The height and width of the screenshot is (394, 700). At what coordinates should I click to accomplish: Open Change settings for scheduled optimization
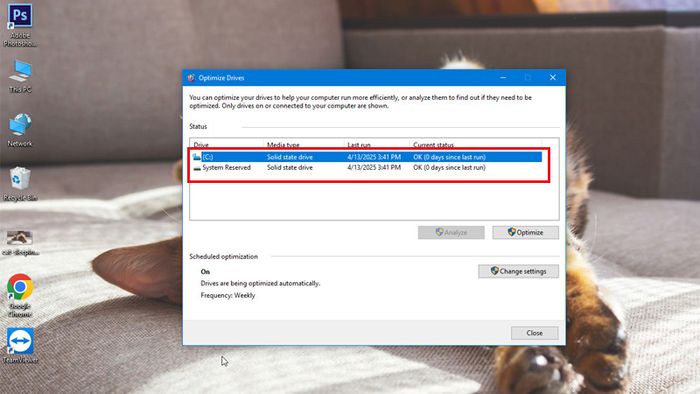(x=518, y=271)
